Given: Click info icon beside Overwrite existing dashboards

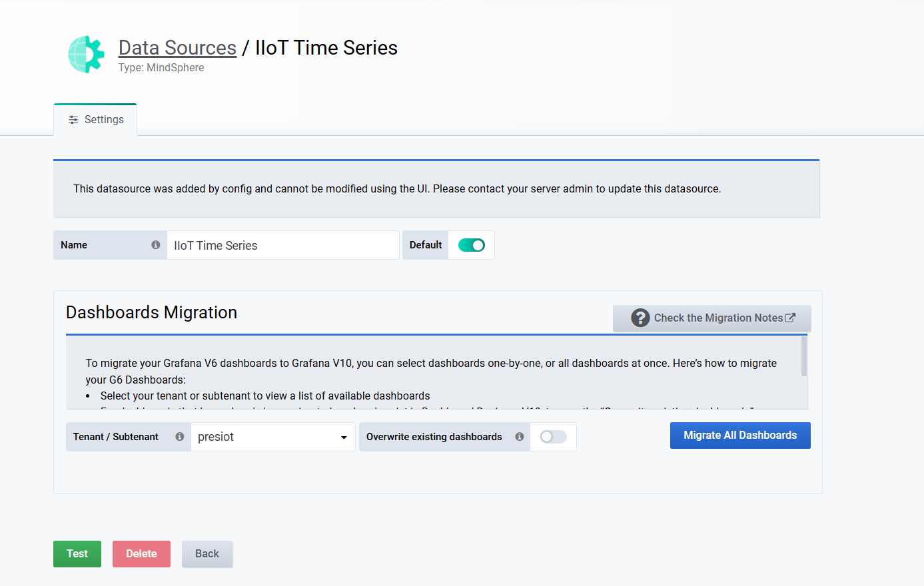Looking at the screenshot, I should tap(520, 437).
